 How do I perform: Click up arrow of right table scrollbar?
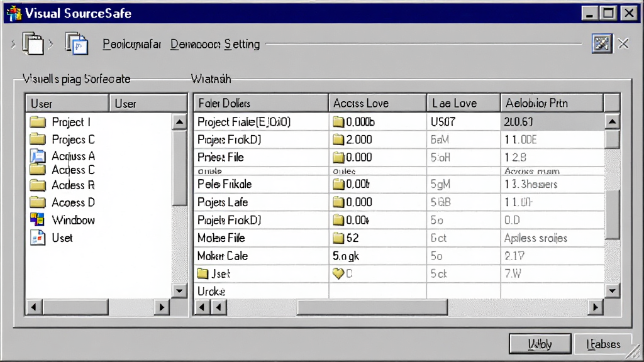(612, 121)
